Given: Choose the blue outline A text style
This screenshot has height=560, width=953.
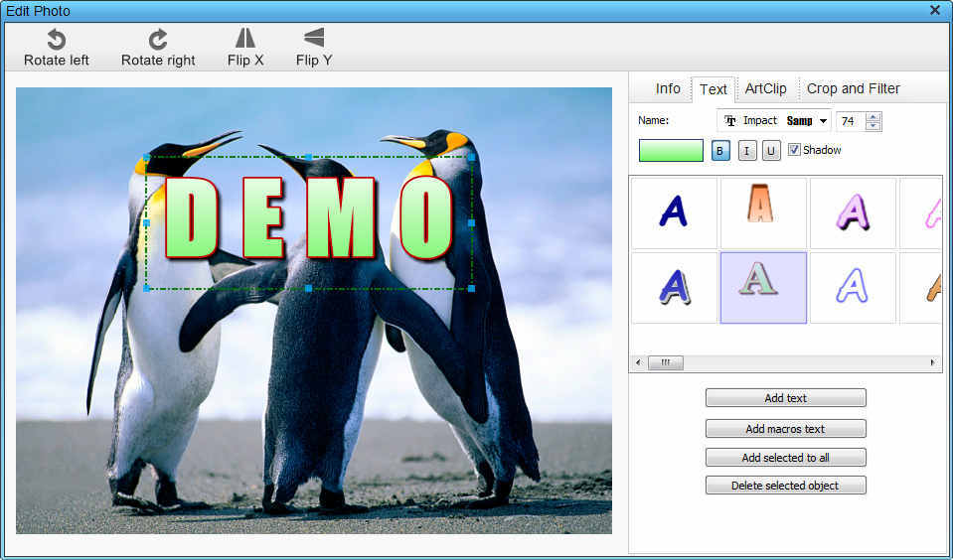Looking at the screenshot, I should (853, 288).
